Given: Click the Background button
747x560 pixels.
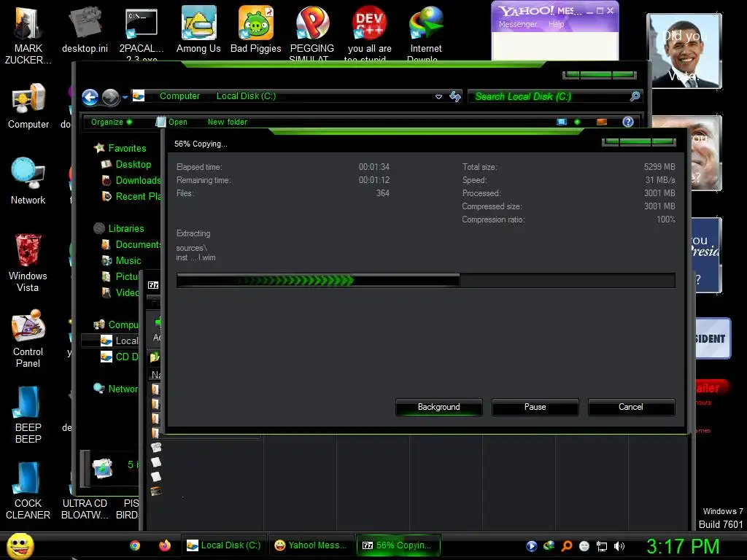Looking at the screenshot, I should click(x=438, y=407).
